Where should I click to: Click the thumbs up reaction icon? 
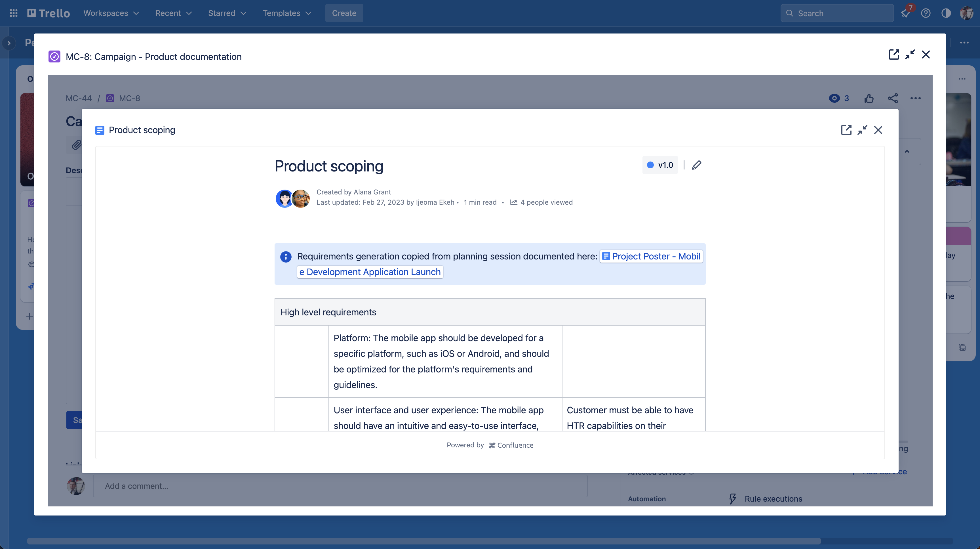point(869,98)
